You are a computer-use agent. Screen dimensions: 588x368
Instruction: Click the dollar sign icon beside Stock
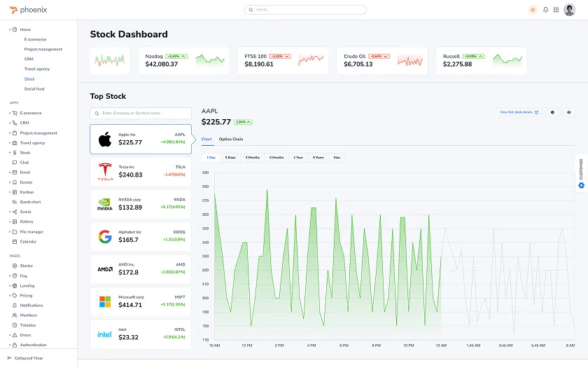coord(15,153)
